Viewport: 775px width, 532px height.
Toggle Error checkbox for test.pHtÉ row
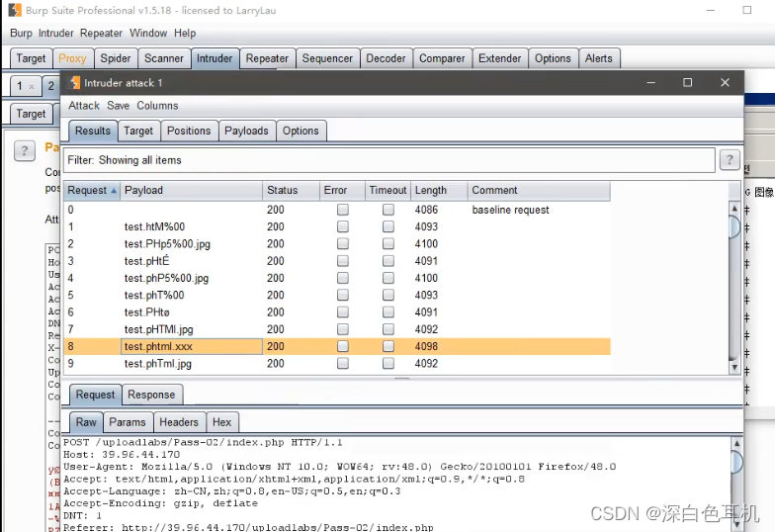tap(342, 261)
